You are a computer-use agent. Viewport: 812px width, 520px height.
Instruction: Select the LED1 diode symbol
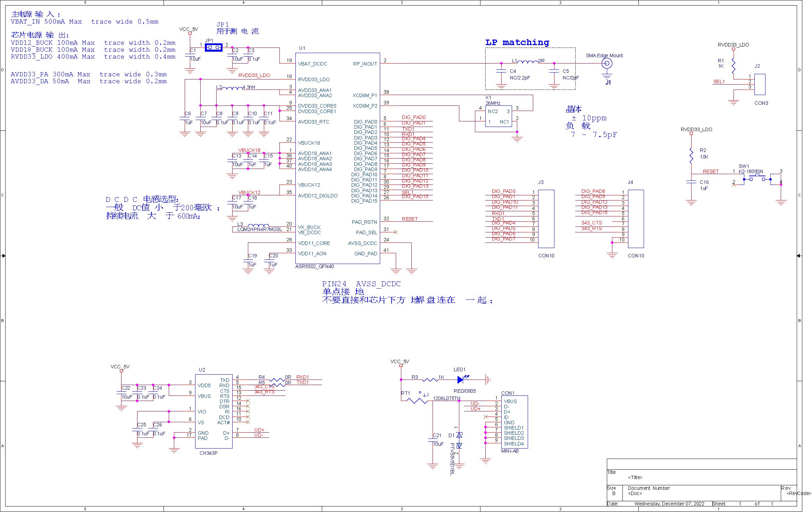(x=461, y=380)
